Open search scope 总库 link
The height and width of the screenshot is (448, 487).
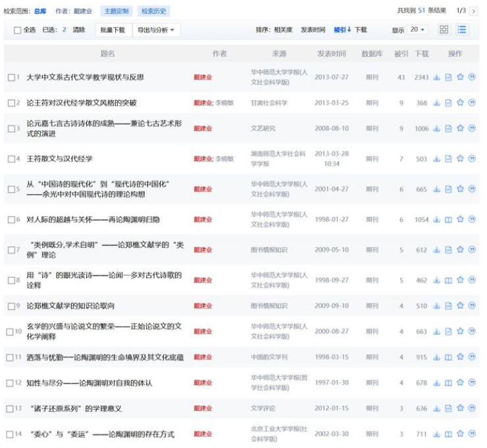point(40,11)
